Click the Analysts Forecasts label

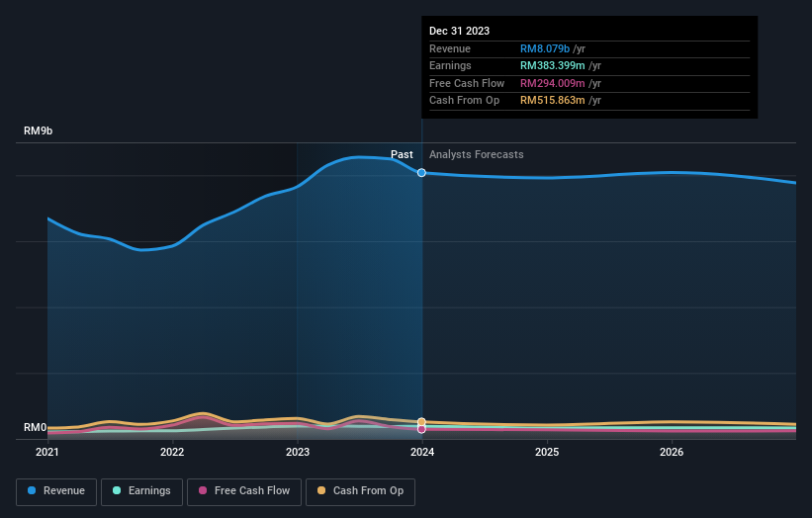pos(477,154)
